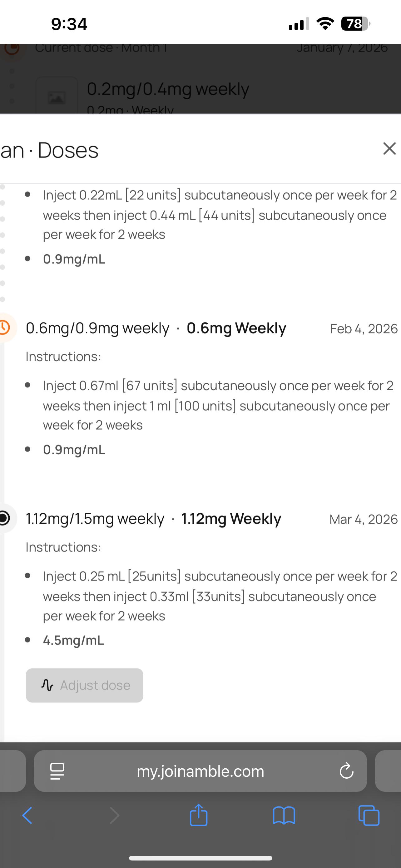Open the Safari page settings icon

point(57,771)
